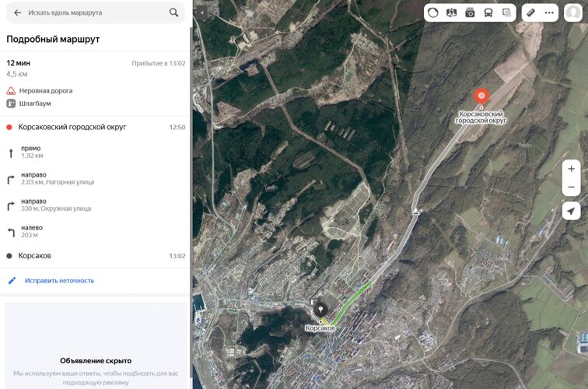The image size is (588, 389).
Task: Open street panoramas layer
Action: click(x=451, y=13)
